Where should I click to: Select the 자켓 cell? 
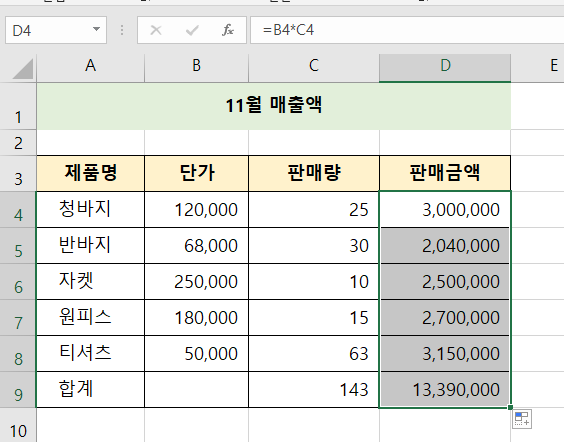[90, 281]
